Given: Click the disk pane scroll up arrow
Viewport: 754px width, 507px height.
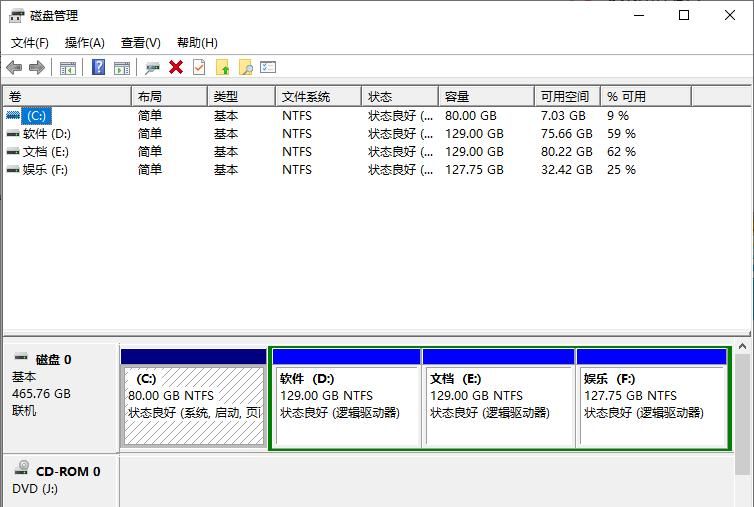Looking at the screenshot, I should 742,346.
